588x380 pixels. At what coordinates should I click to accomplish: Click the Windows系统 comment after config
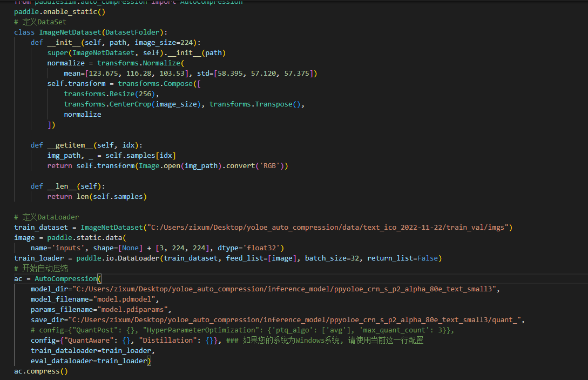(325, 340)
